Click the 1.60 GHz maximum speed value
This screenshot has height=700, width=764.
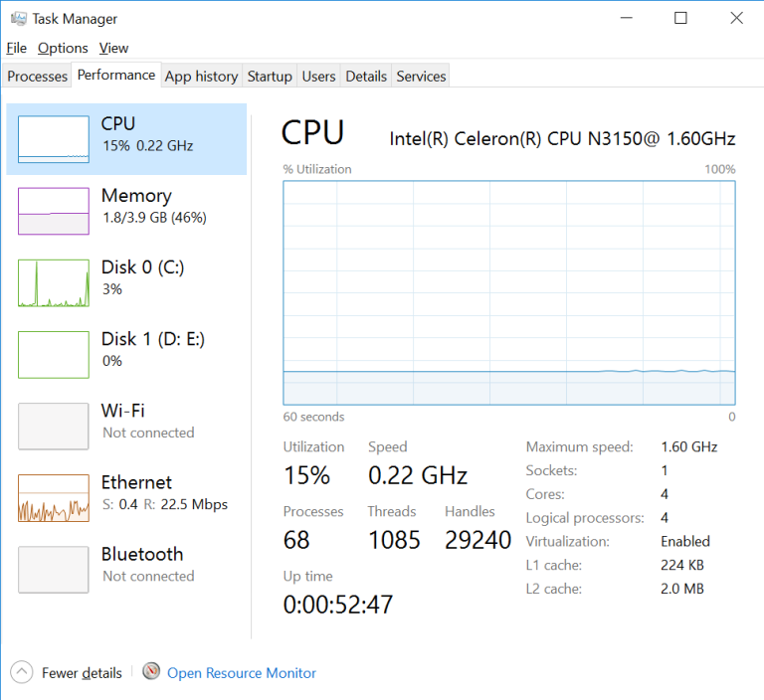(689, 446)
